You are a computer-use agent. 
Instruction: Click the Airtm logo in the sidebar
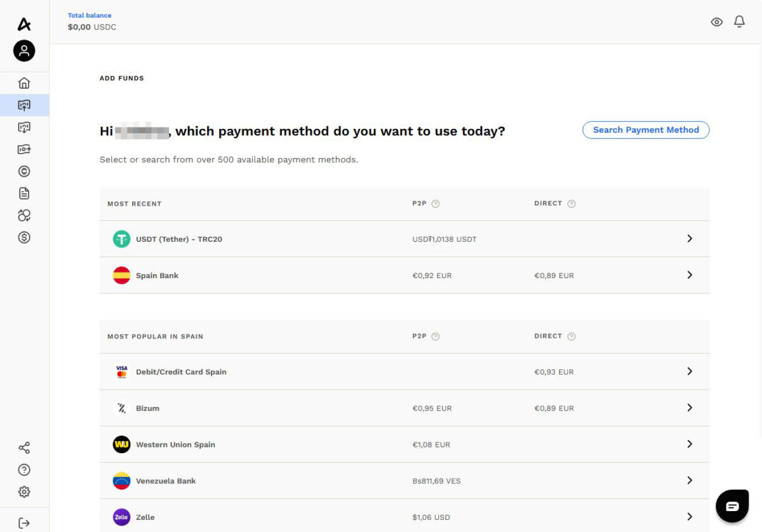(24, 24)
